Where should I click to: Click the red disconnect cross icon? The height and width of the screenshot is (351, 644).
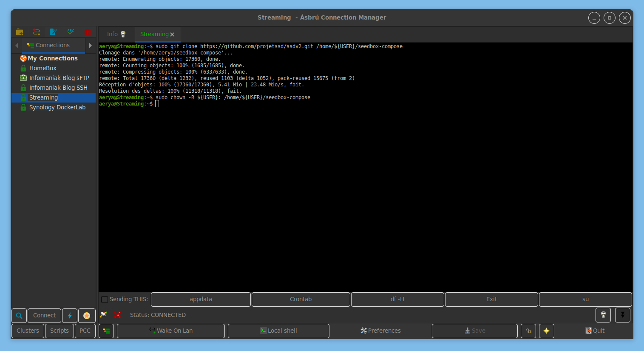click(117, 315)
